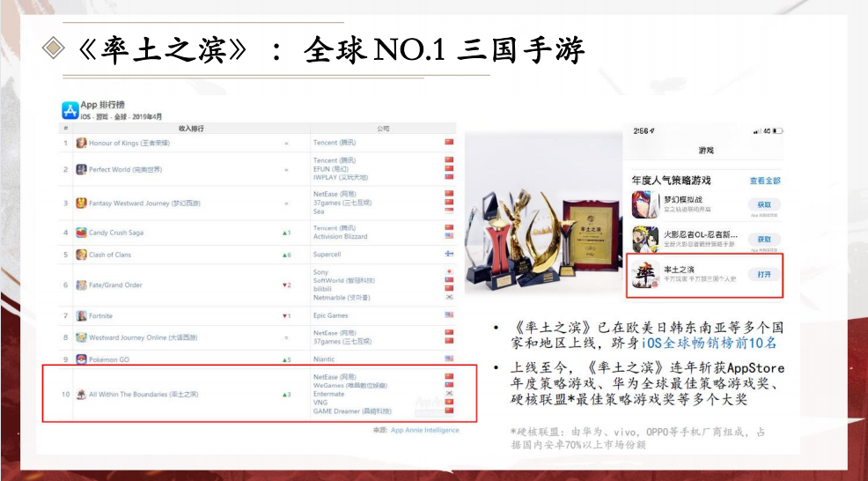Tap 获取 button for 火影忍者OL
The image size is (868, 481).
tap(764, 240)
